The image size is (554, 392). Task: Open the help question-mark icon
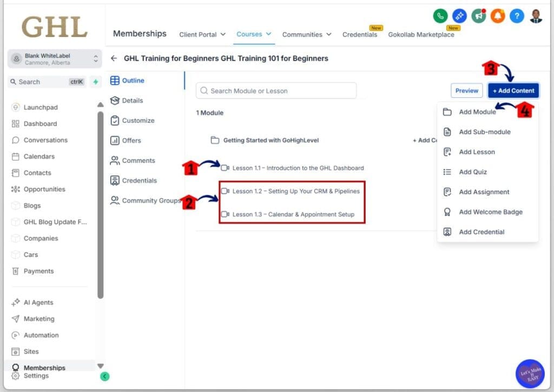coord(517,16)
